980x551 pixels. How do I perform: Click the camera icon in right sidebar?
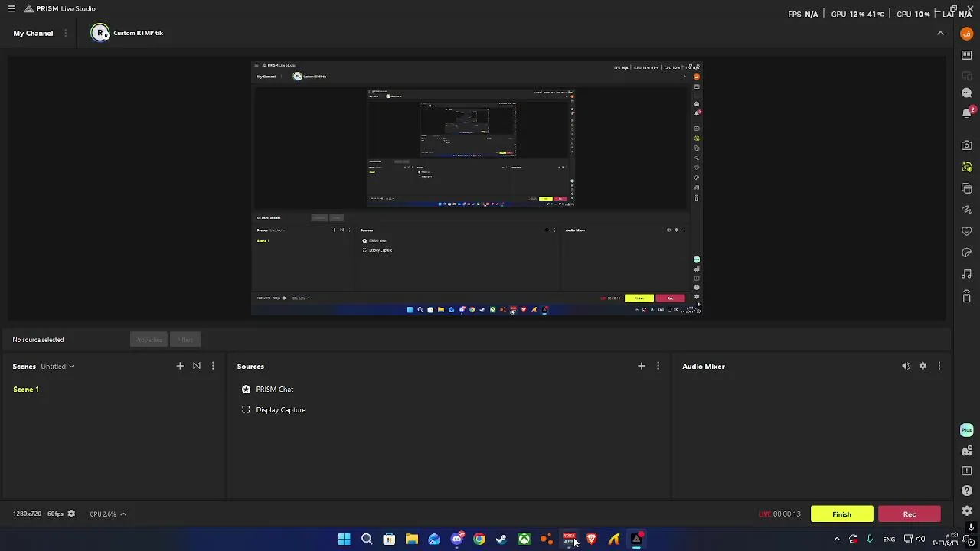coord(966,145)
